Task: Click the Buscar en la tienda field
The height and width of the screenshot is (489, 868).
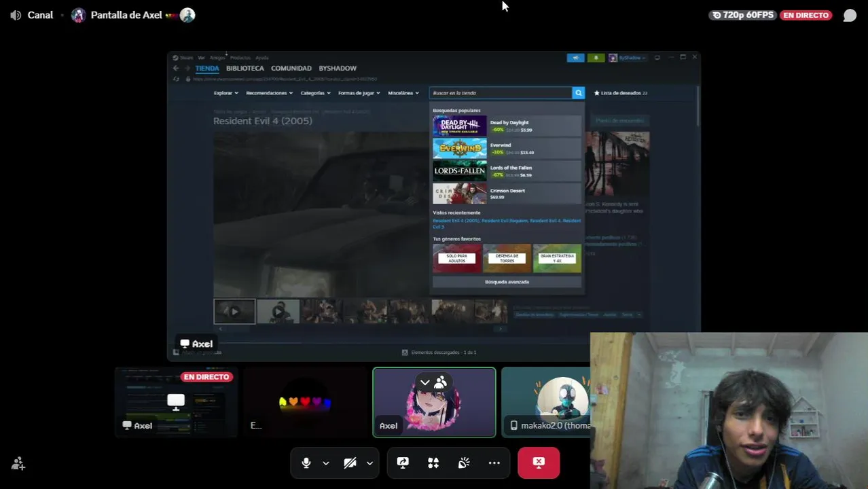Action: [x=501, y=93]
